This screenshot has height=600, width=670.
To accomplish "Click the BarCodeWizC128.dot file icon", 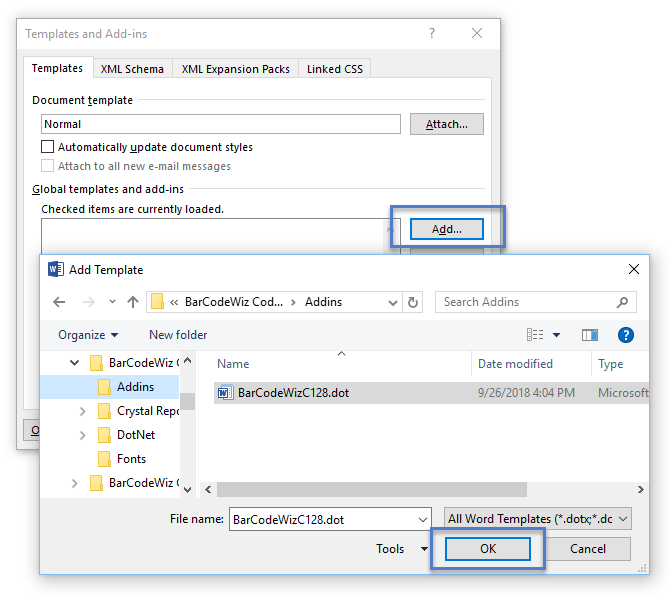I will tap(225, 392).
